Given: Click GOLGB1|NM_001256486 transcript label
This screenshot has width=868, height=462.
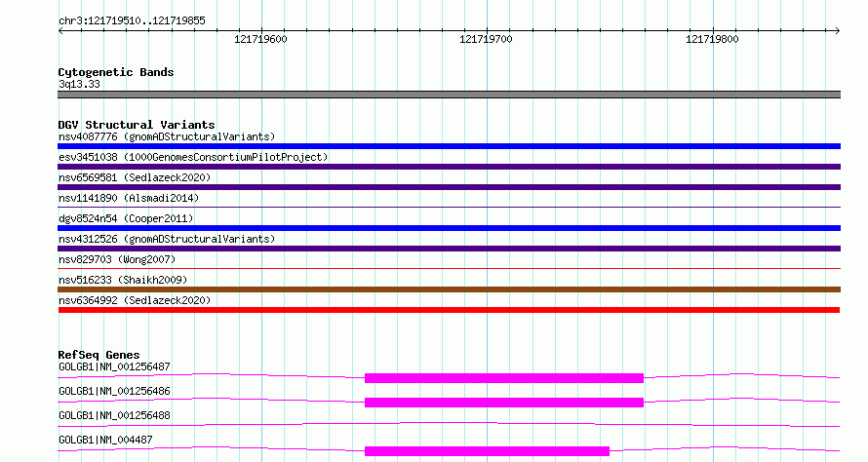Looking at the screenshot, I should tap(114, 391).
